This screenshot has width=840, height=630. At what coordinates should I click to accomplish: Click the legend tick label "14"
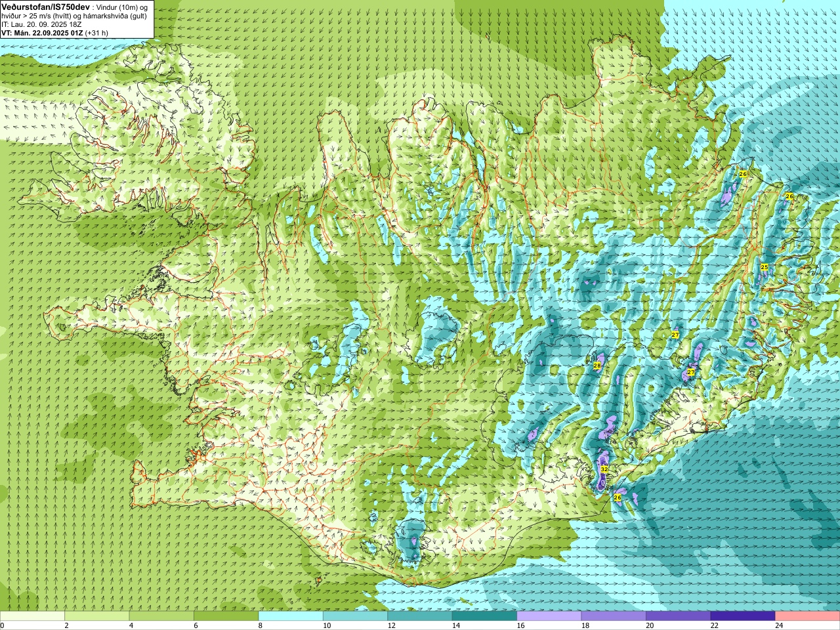pos(456,625)
